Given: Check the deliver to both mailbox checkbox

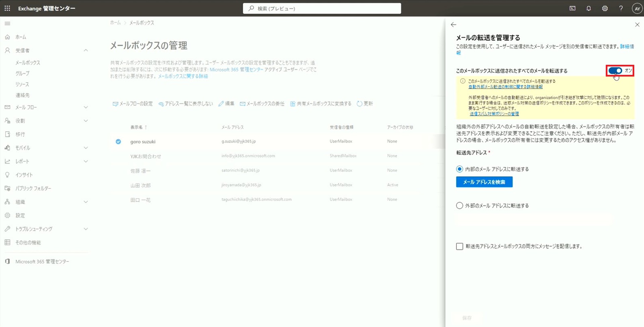Looking at the screenshot, I should 460,246.
